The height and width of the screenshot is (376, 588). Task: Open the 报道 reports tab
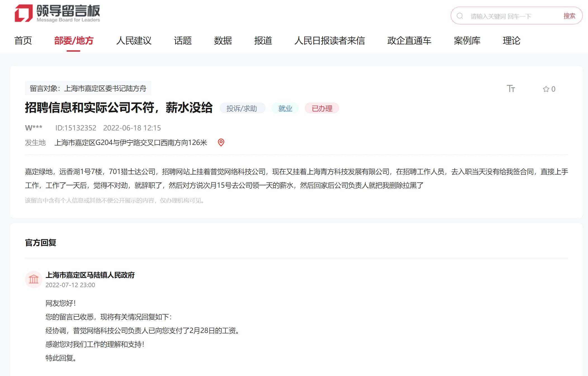click(x=263, y=41)
